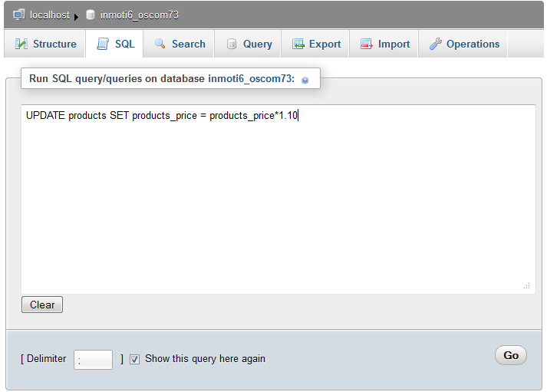This screenshot has height=392, width=547.
Task: Click inside the SQL query text area
Action: [278, 199]
